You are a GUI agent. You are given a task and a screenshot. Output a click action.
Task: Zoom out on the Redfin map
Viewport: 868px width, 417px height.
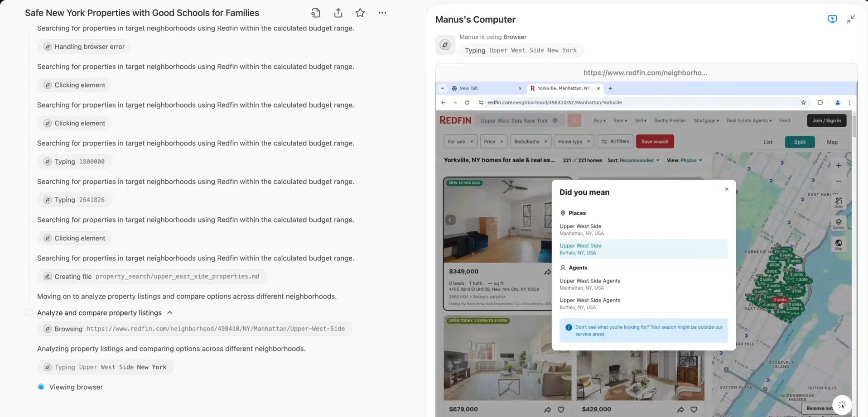coord(839,181)
